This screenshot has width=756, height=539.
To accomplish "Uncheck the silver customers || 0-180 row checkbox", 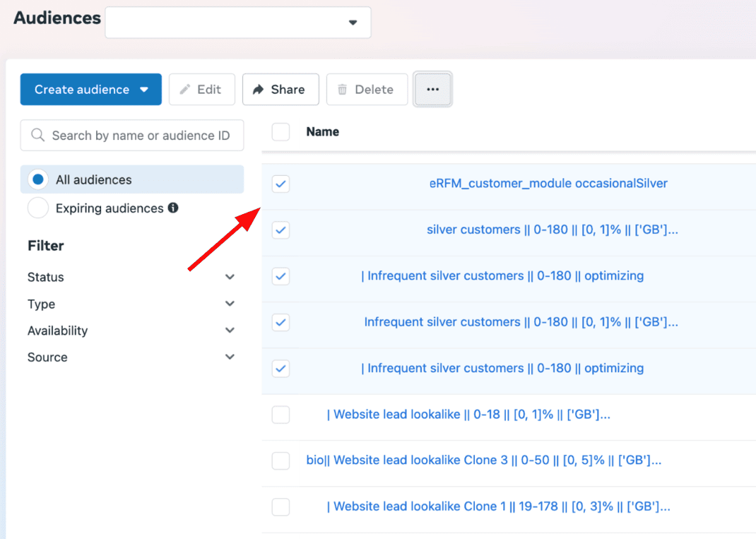I will coord(280,230).
